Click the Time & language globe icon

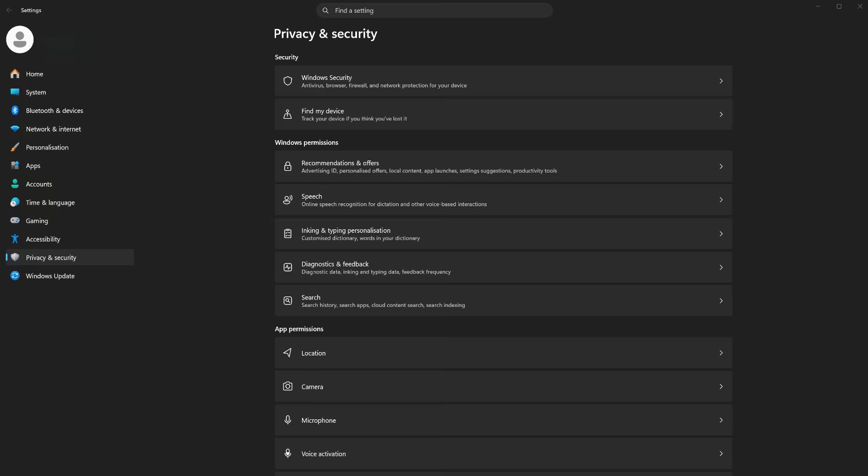coord(15,203)
